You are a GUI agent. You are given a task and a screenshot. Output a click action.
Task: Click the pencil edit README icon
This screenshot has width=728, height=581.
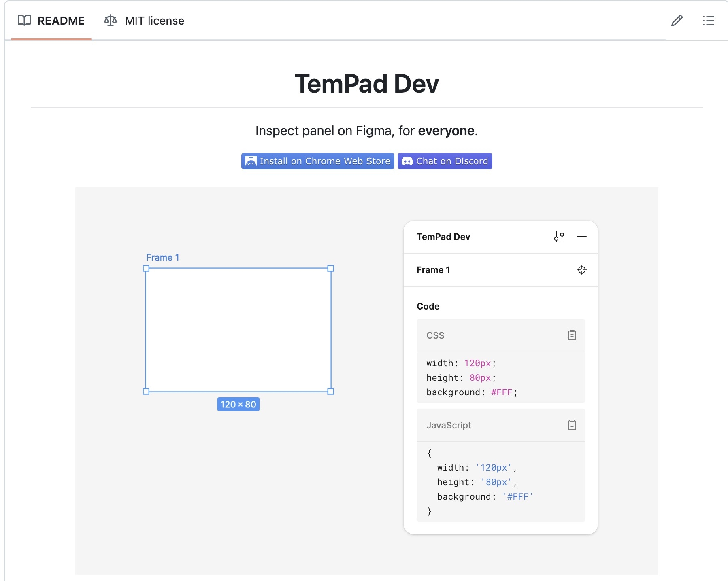point(677,21)
